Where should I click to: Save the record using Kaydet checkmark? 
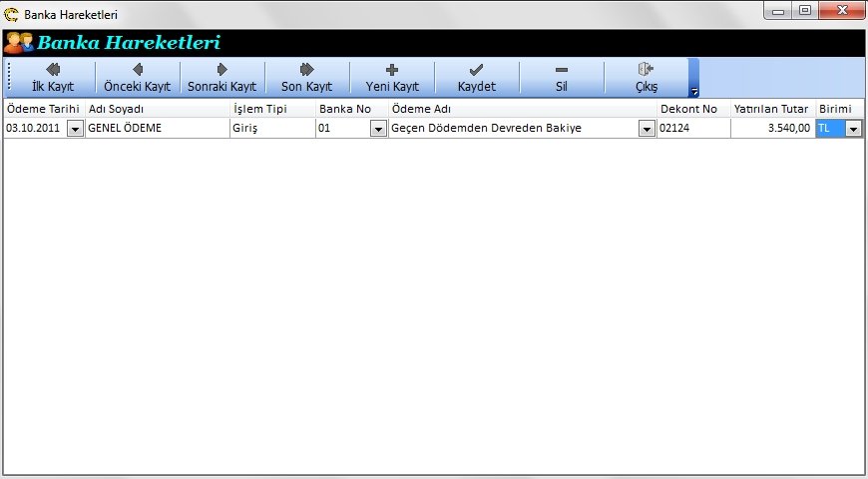(x=476, y=77)
